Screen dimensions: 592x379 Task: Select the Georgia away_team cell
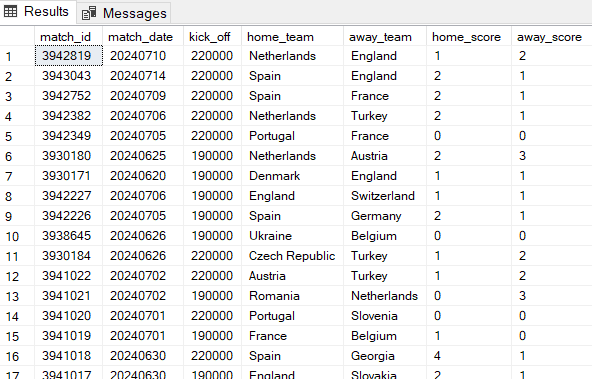point(385,356)
